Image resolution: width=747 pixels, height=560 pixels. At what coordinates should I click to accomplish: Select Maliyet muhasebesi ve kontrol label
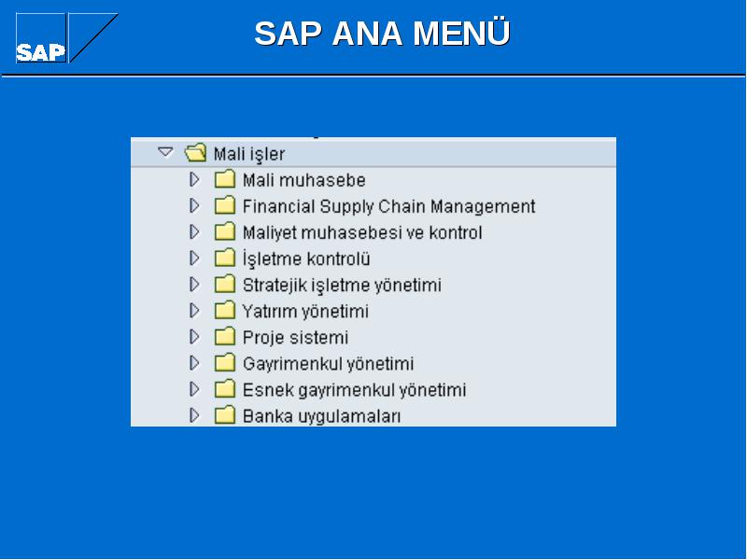(362, 232)
